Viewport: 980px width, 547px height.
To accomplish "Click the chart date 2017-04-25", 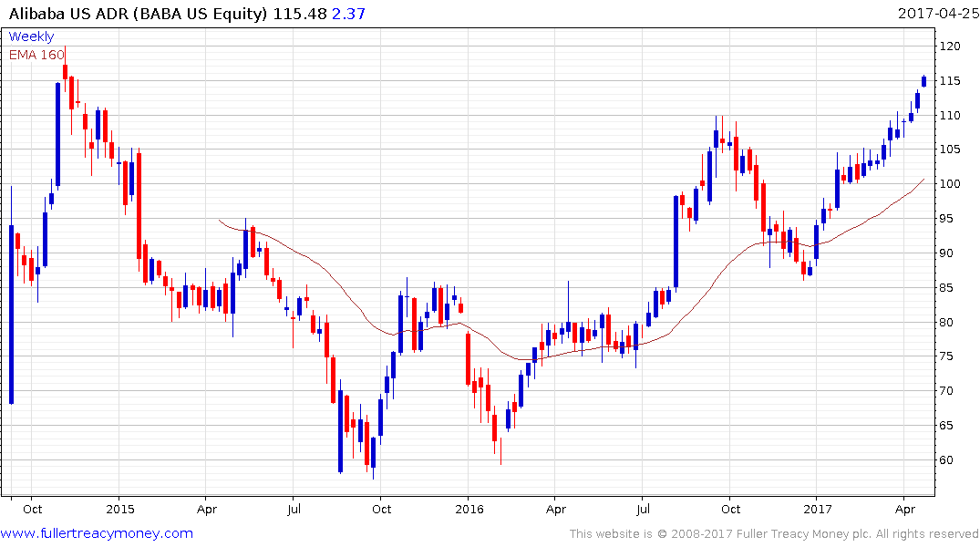I will click(x=938, y=14).
